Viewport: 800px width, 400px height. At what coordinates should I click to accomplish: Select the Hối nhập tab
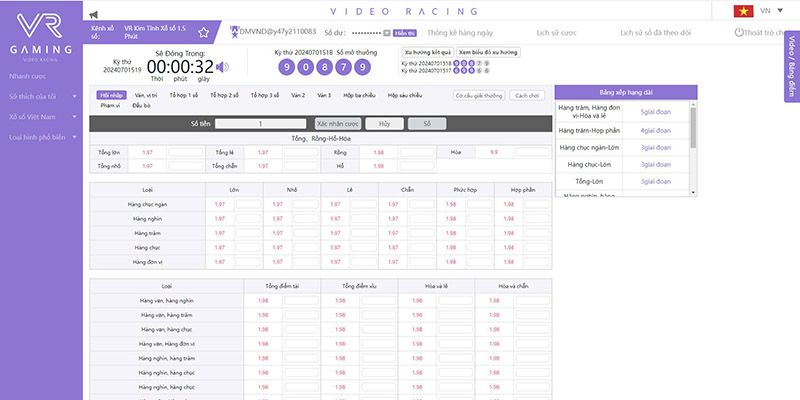[x=111, y=95]
